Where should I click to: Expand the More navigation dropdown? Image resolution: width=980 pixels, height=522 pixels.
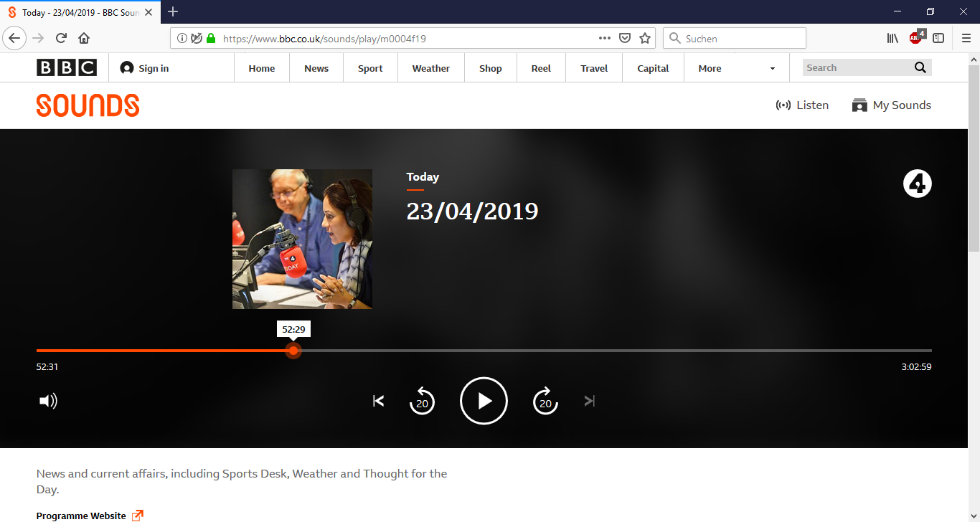(x=737, y=68)
